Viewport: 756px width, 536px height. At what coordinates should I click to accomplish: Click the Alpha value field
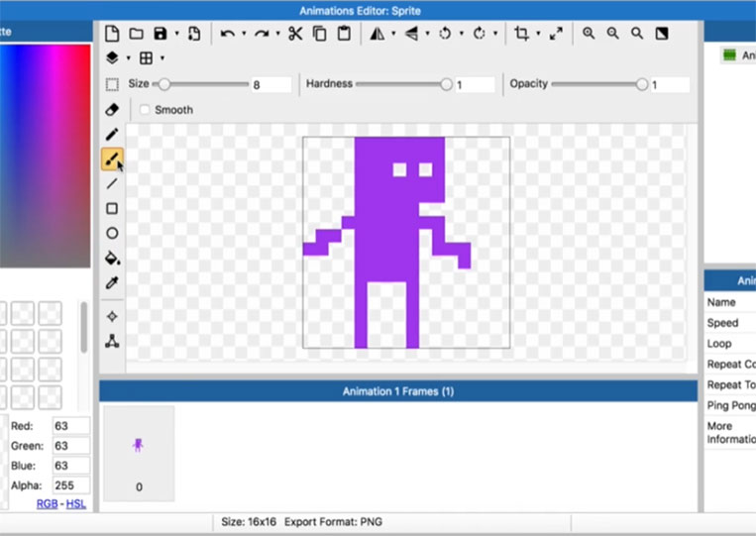(x=71, y=484)
